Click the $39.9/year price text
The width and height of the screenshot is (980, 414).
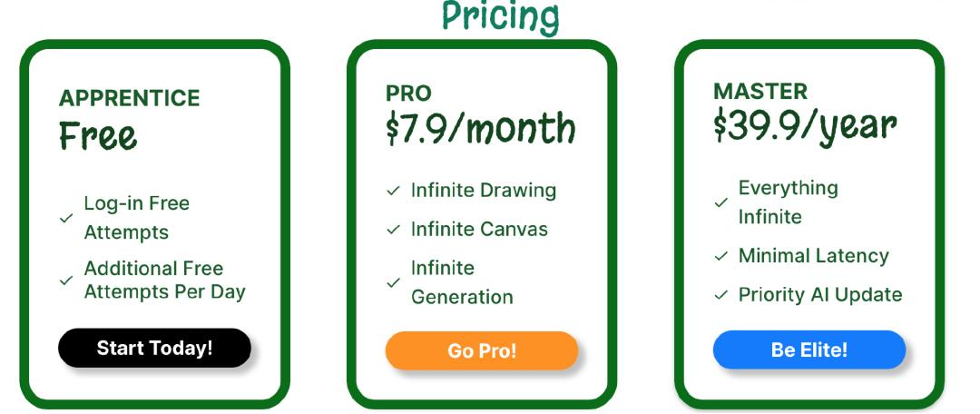point(805,128)
